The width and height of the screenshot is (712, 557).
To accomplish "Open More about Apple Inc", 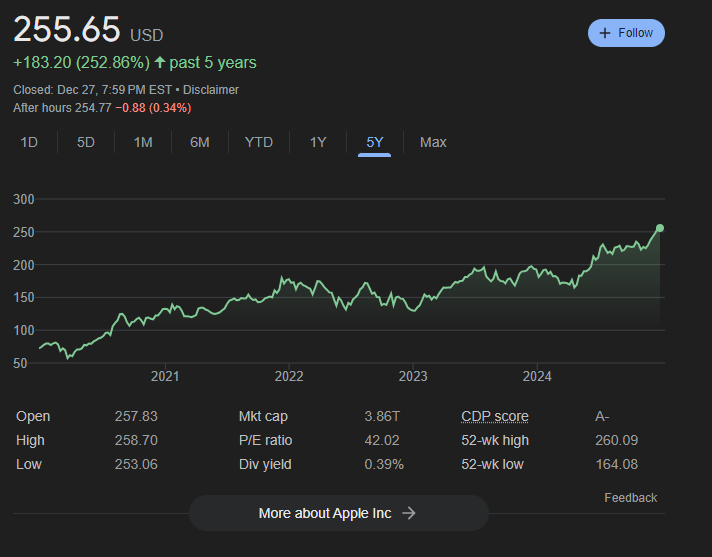I will point(339,513).
